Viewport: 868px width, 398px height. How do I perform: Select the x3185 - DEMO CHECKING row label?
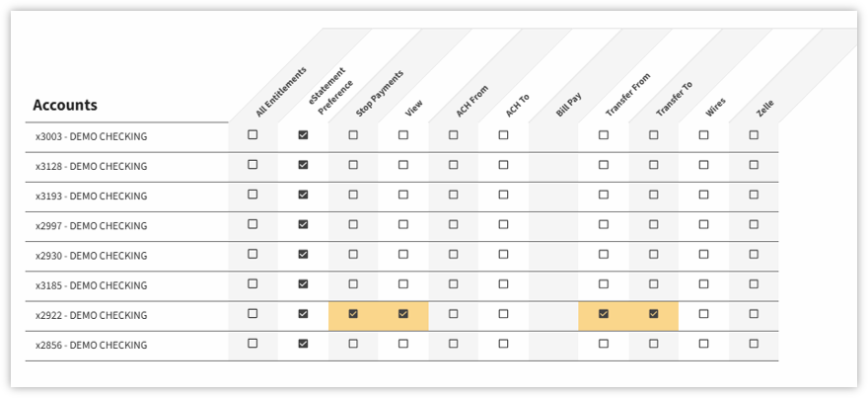click(x=92, y=285)
